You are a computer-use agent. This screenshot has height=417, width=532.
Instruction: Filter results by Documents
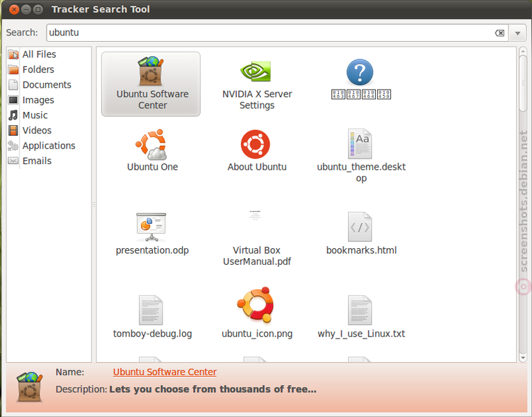pyautogui.click(x=47, y=85)
